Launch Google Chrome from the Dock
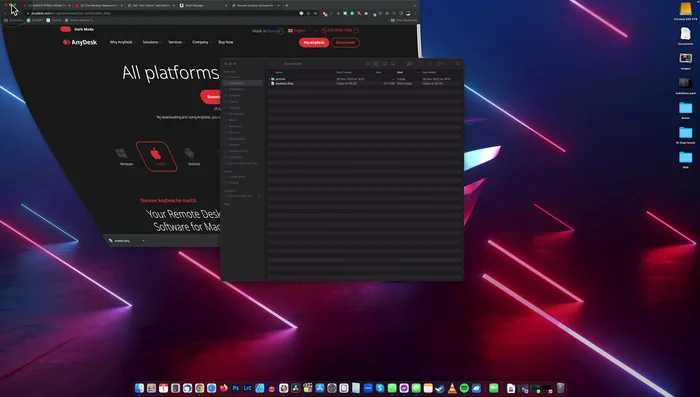 click(x=200, y=388)
